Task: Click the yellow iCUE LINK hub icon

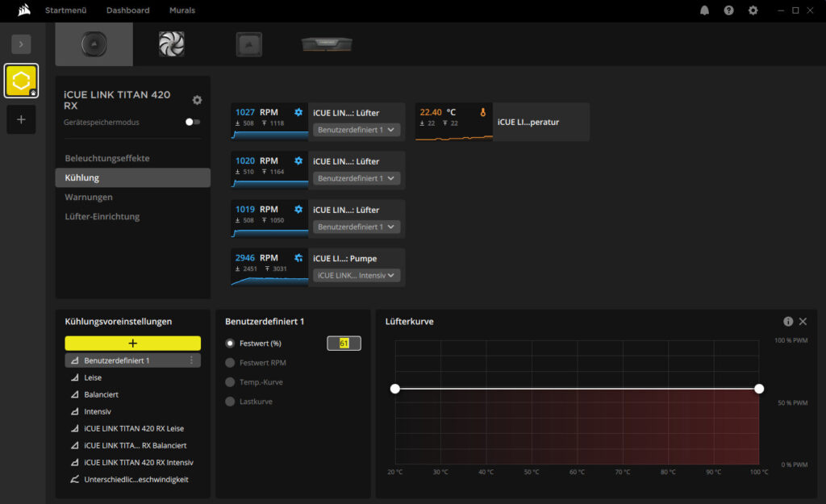Action: pyautogui.click(x=21, y=81)
